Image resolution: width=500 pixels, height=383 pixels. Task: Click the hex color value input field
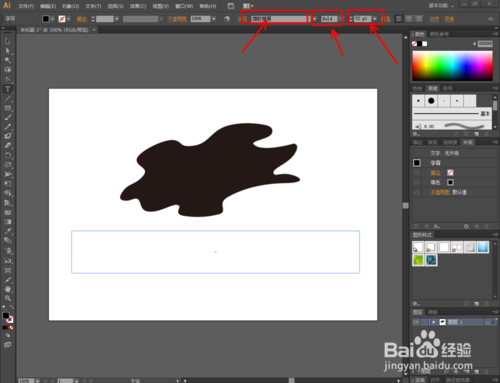pyautogui.click(x=485, y=44)
